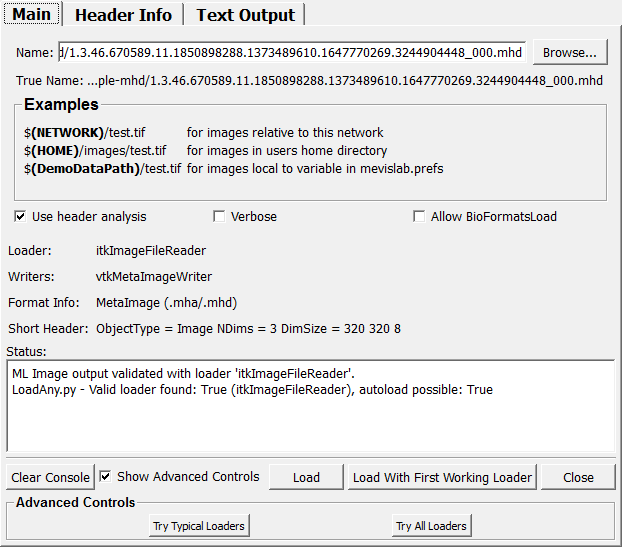Switch to the Text Output tab

pos(245,15)
